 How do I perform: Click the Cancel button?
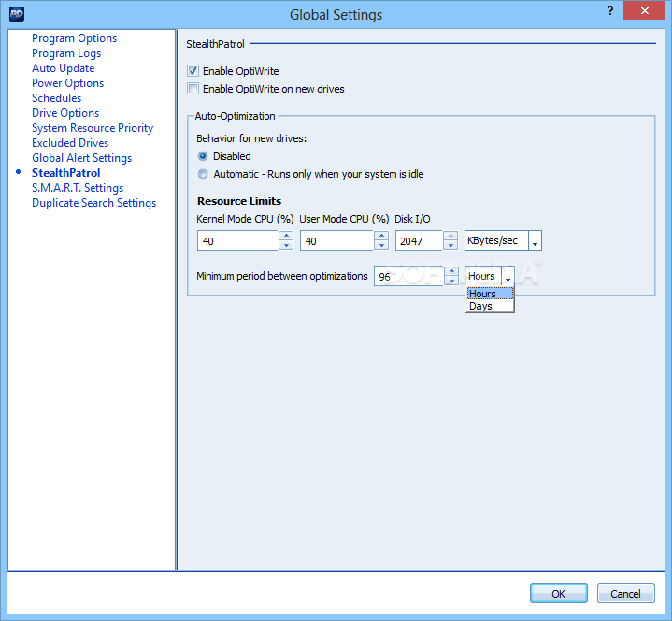[625, 594]
